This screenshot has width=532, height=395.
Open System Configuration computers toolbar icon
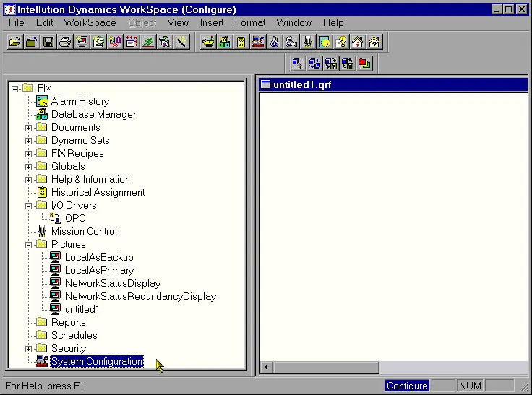click(258, 42)
